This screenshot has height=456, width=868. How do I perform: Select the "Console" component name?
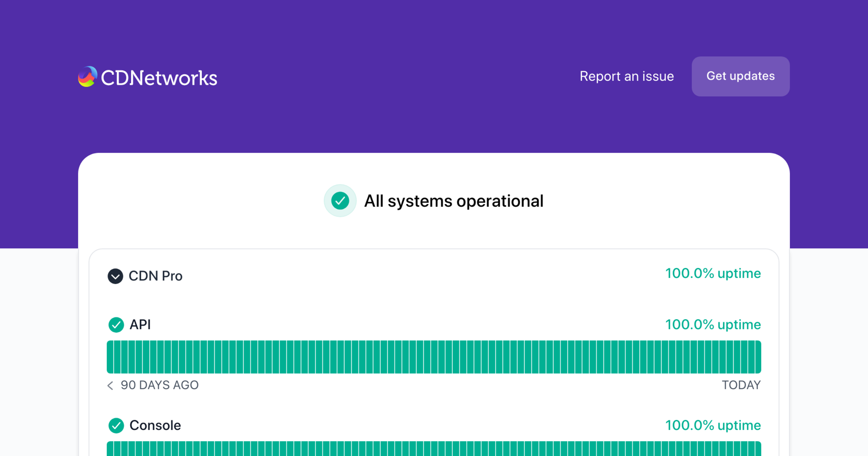(x=155, y=426)
